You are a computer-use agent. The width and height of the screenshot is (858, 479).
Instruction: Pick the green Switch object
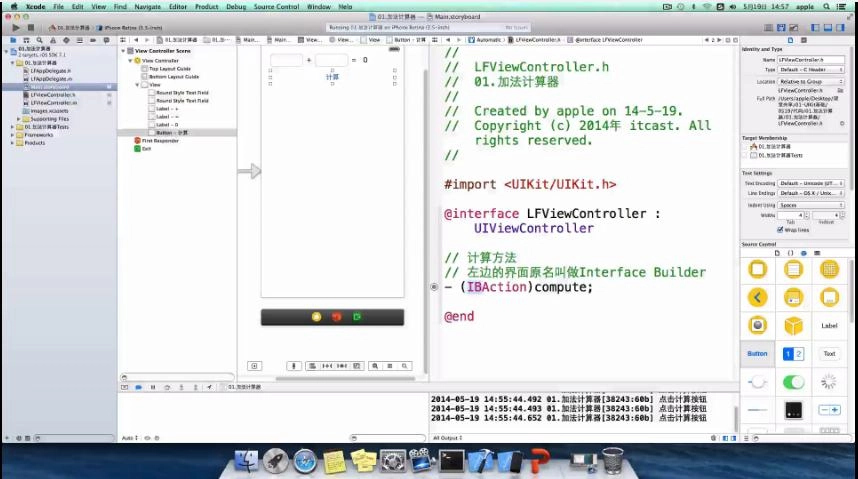[x=793, y=382]
